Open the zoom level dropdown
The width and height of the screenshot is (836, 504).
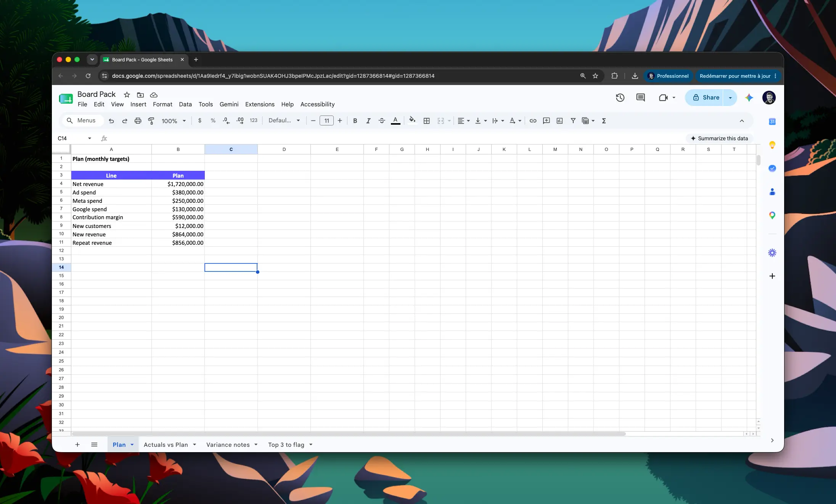click(174, 121)
